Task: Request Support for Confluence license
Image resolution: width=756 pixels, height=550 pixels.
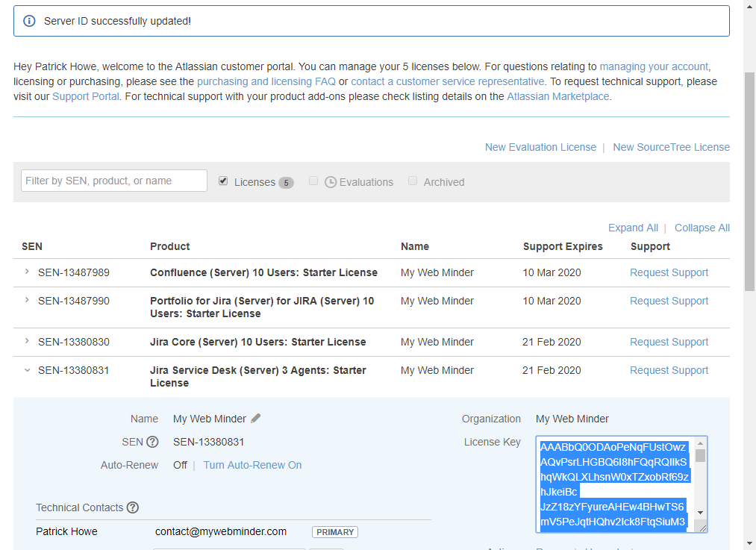Action: tap(669, 272)
